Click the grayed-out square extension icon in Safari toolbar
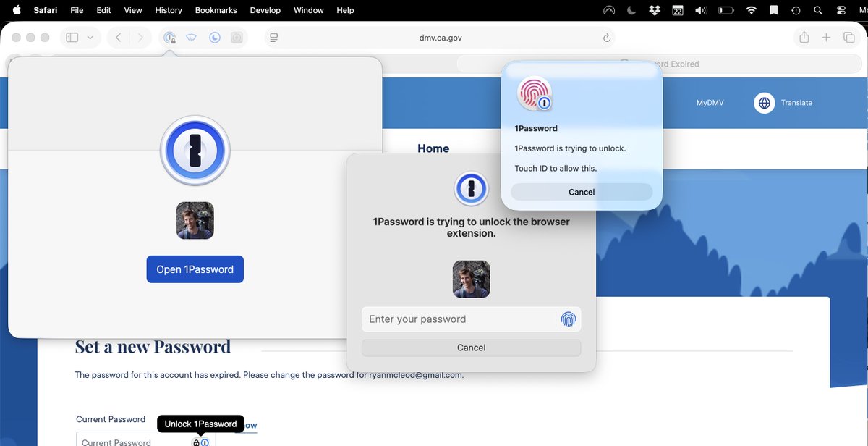Image resolution: width=868 pixels, height=446 pixels. (x=237, y=38)
